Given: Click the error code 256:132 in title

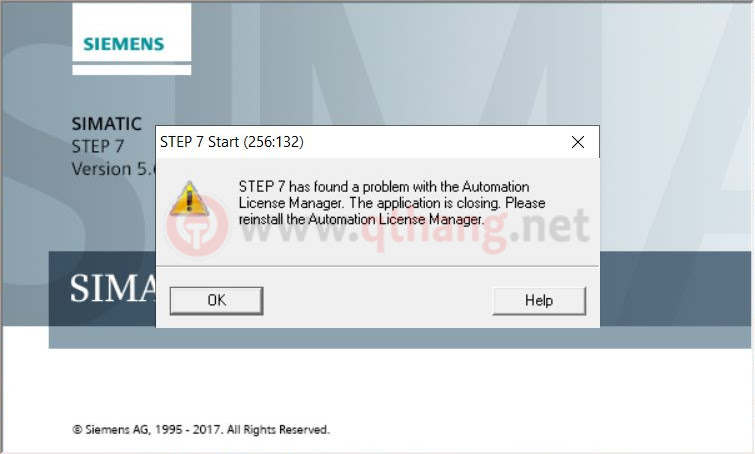Looking at the screenshot, I should point(273,142).
